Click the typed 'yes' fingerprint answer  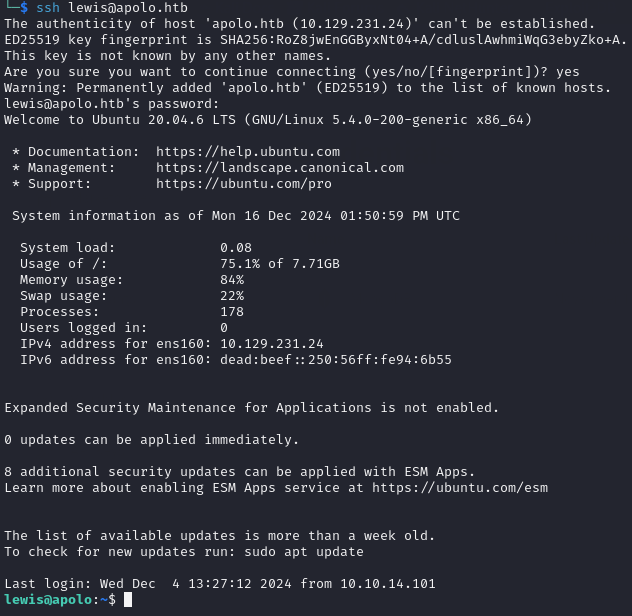568,72
